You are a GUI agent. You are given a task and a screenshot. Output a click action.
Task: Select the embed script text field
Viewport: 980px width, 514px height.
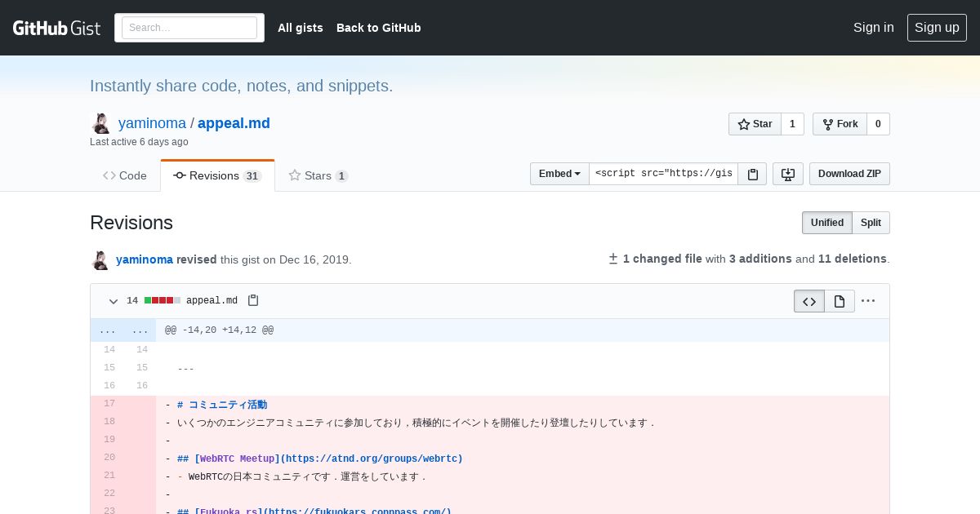663,174
